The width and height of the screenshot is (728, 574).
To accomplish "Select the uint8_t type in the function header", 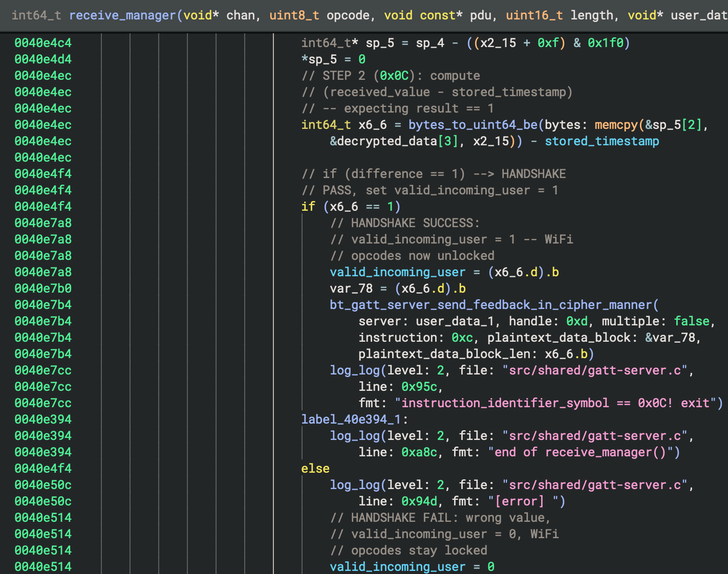I will point(294,15).
